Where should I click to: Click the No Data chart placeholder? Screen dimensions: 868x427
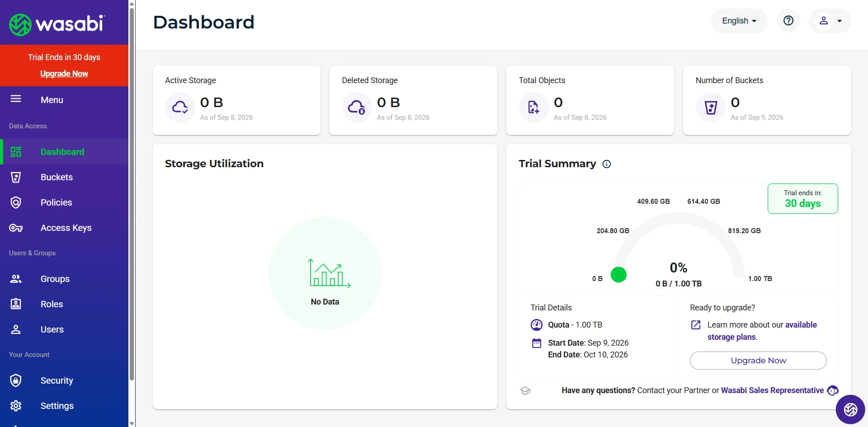point(325,273)
